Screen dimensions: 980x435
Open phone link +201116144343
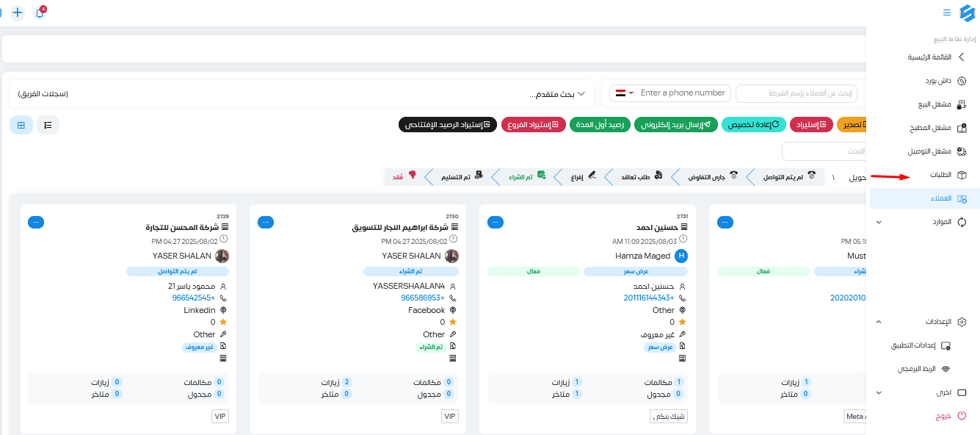pos(649,298)
